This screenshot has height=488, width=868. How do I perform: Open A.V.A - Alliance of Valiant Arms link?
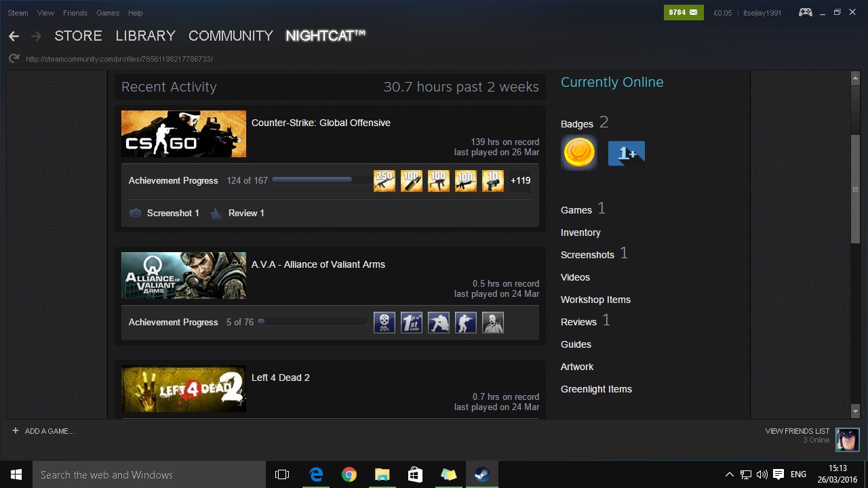[318, 264]
